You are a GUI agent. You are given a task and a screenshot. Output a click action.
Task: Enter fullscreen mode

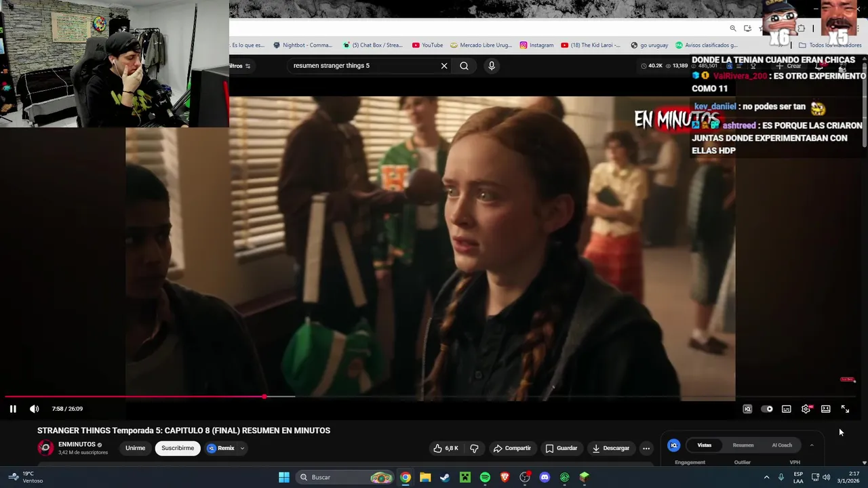click(846, 409)
